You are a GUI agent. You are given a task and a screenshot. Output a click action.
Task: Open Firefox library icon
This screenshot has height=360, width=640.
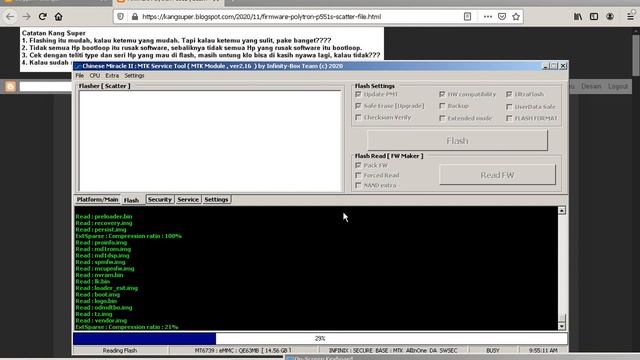[x=578, y=17]
